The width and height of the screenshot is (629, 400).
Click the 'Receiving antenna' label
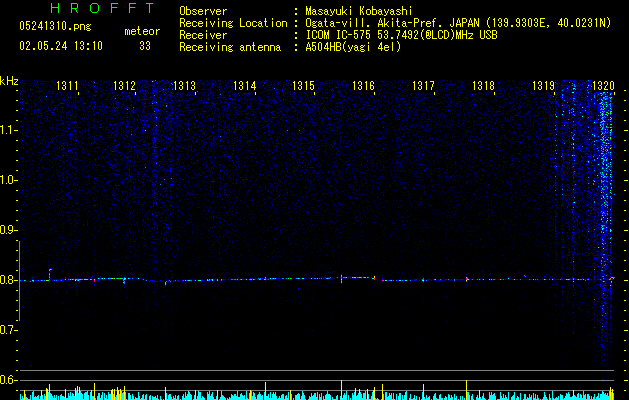[x=230, y=47]
